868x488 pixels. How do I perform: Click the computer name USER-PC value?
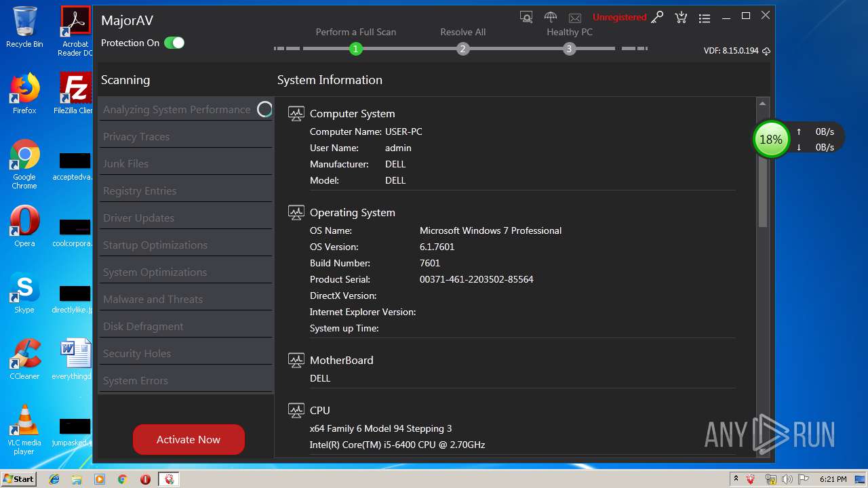tap(403, 131)
